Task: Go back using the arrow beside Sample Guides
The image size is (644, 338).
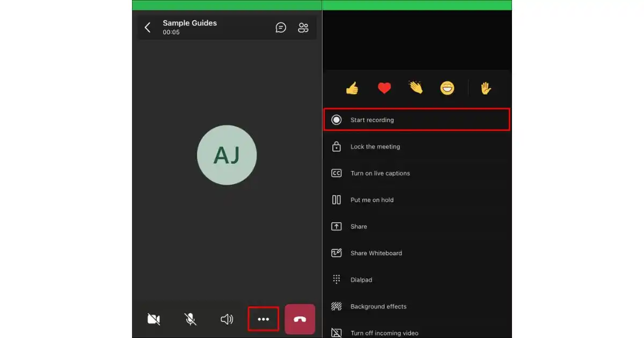Action: coord(148,27)
